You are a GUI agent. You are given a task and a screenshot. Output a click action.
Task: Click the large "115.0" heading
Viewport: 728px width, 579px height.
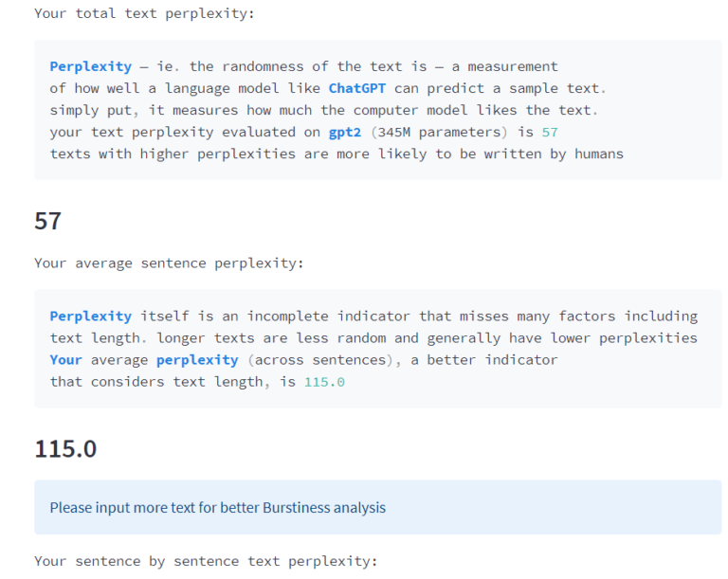pyautogui.click(x=65, y=448)
